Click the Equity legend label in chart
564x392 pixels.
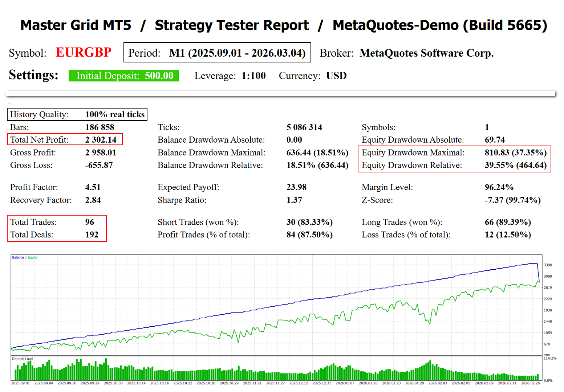coord(33,257)
